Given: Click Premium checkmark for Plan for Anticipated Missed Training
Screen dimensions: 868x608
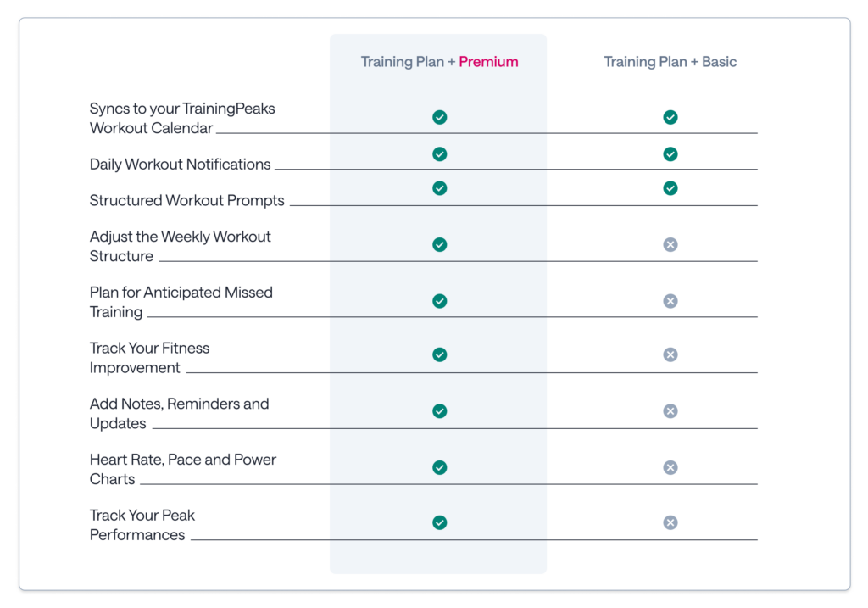Looking at the screenshot, I should tap(439, 301).
